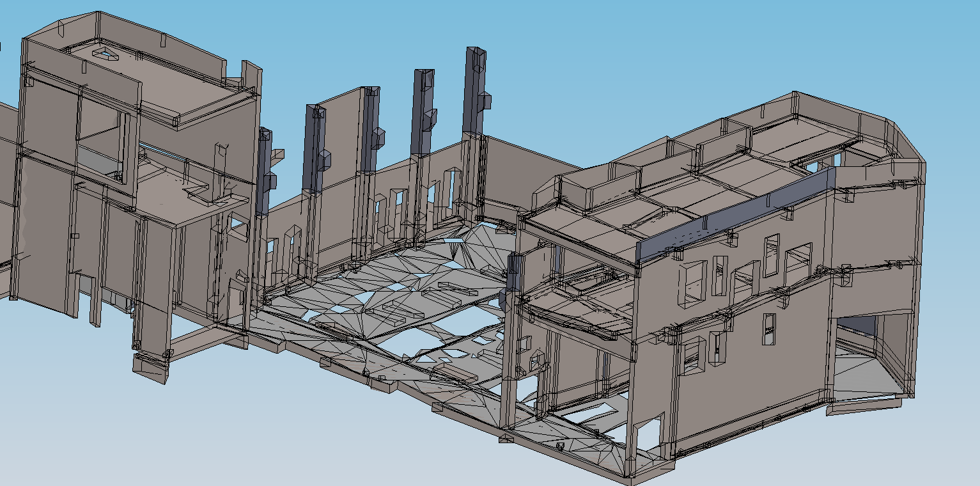Select the small narrow window on right building facade

(x=770, y=329)
